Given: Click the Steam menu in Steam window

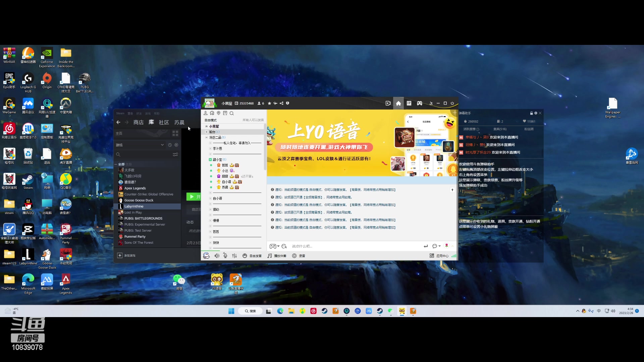Looking at the screenshot, I should click(x=120, y=113).
